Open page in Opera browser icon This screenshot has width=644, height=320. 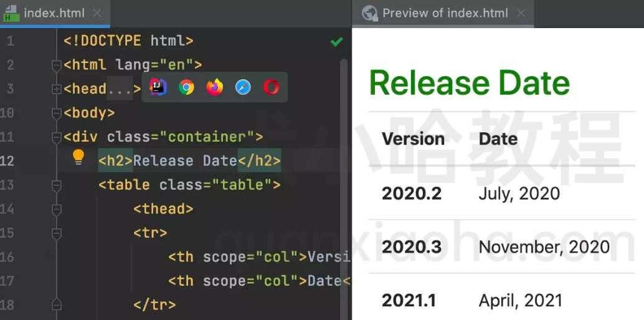tap(272, 87)
